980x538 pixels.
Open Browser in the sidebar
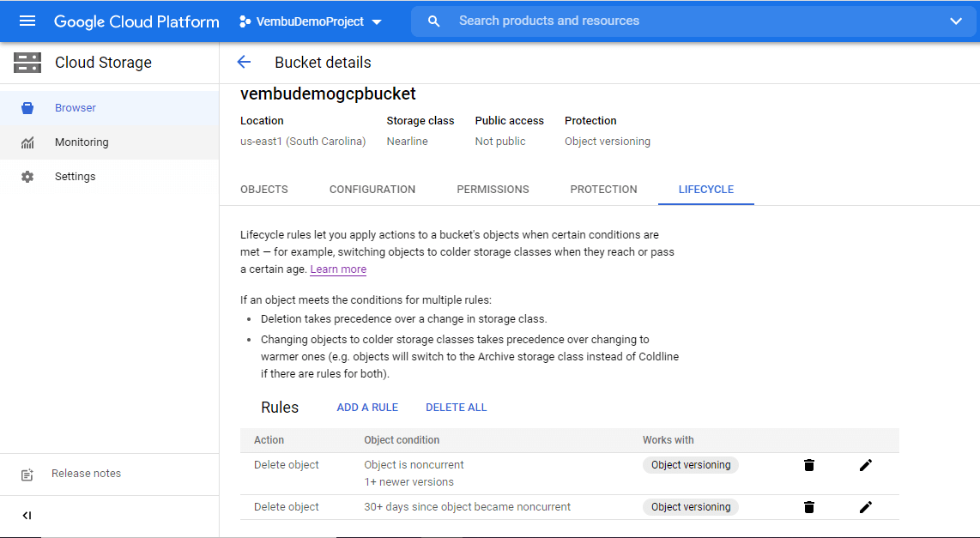pos(109,107)
